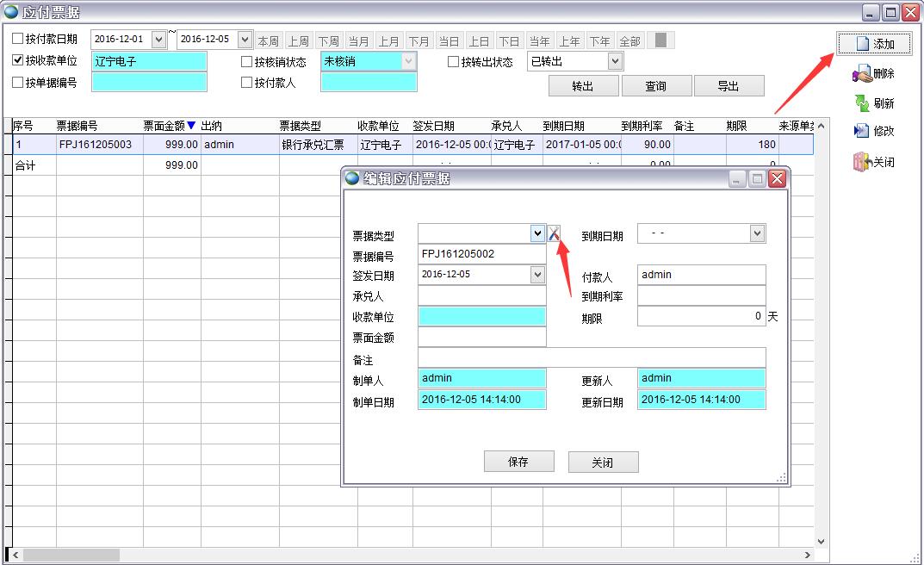Click the 刷新 (Refresh) icon button
Screen dimensions: 924x565
874,103
